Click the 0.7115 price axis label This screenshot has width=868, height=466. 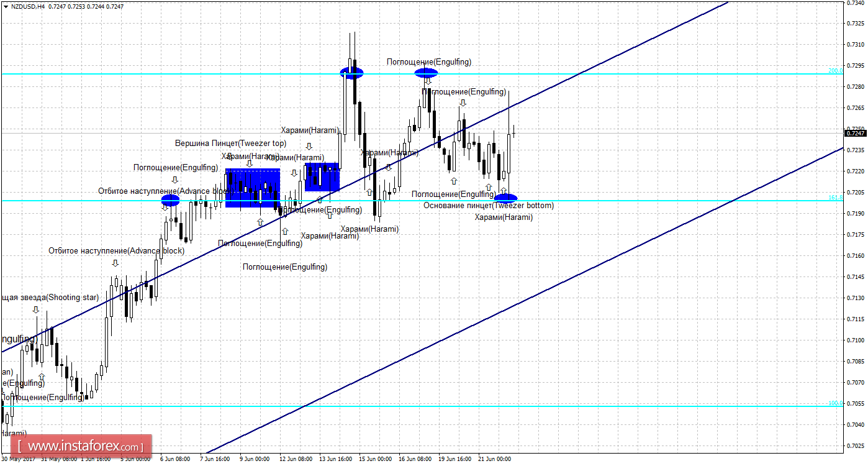tap(855, 319)
